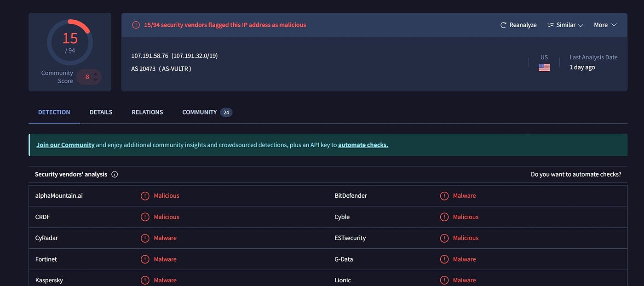This screenshot has height=286, width=644.
Task: Click the ESTsecurity vendor name
Action: [x=350, y=238]
